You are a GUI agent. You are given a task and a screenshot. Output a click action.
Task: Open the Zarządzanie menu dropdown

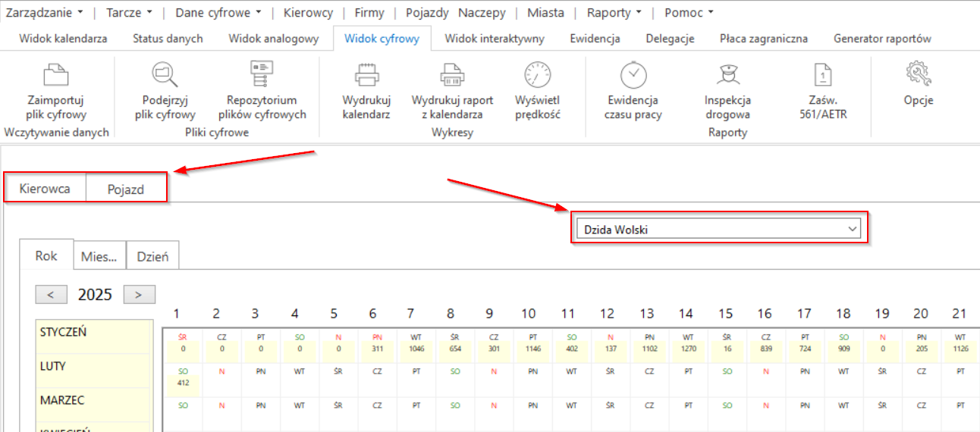(45, 12)
